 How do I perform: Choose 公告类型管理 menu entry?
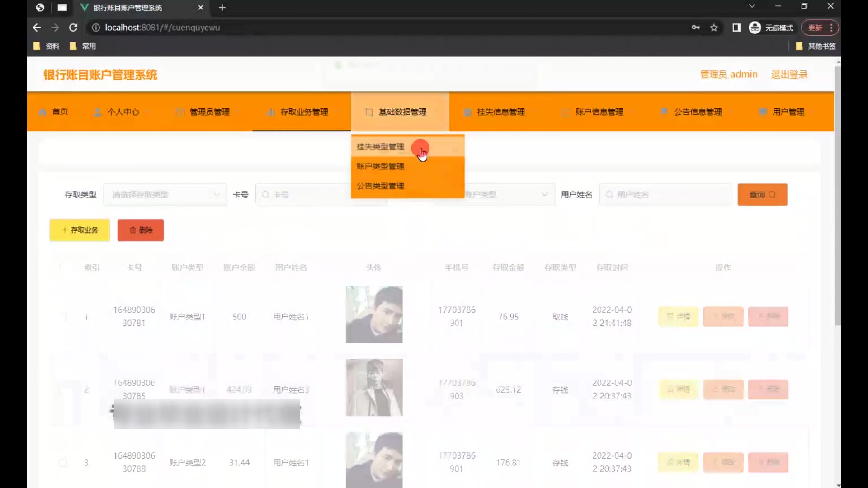(x=380, y=186)
